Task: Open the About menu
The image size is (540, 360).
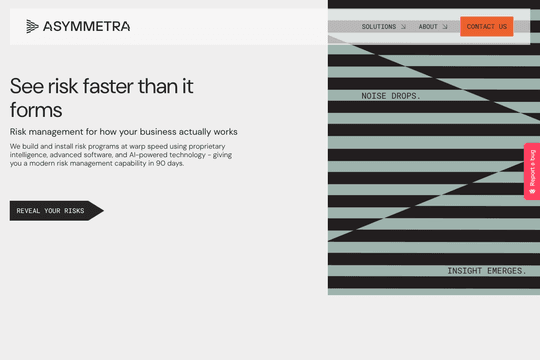Action: pos(428,27)
